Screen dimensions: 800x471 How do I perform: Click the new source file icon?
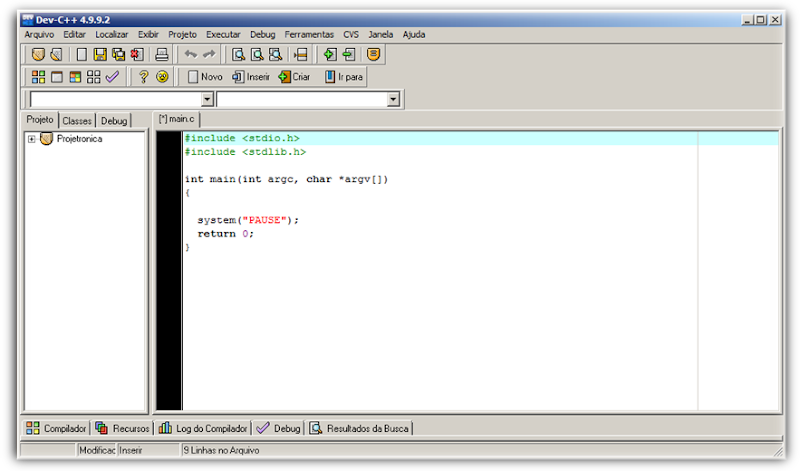coord(81,54)
